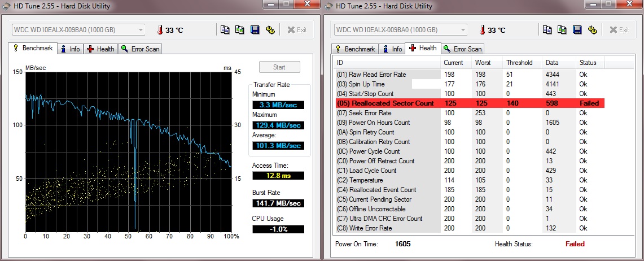Switch to Benchmark tab in right window
This screenshot has height=261, width=644.
(x=355, y=49)
